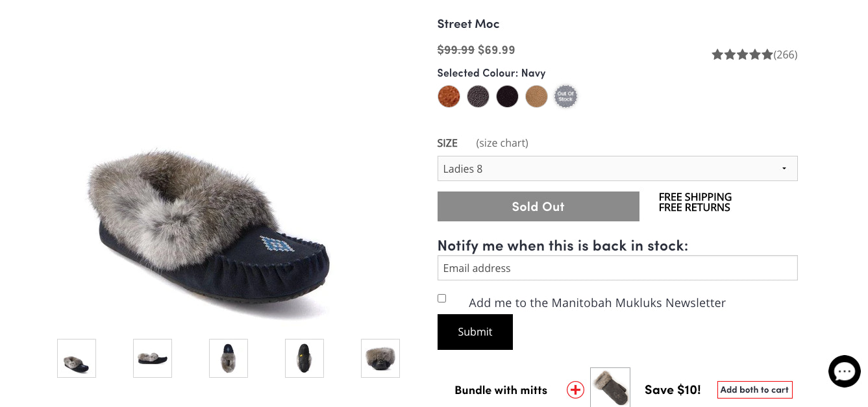This screenshot has width=868, height=407.
Task: Select the black colour swatch
Action: point(507,96)
